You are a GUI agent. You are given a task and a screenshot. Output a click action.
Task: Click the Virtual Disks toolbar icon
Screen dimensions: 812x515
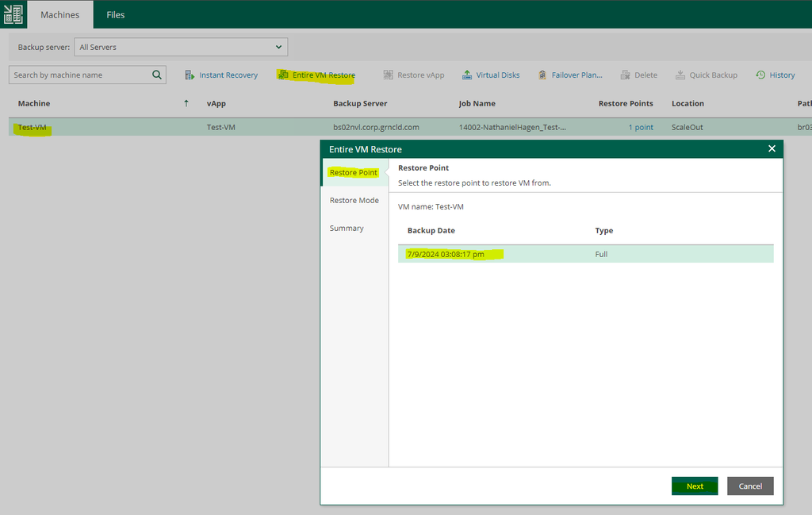[x=467, y=75]
